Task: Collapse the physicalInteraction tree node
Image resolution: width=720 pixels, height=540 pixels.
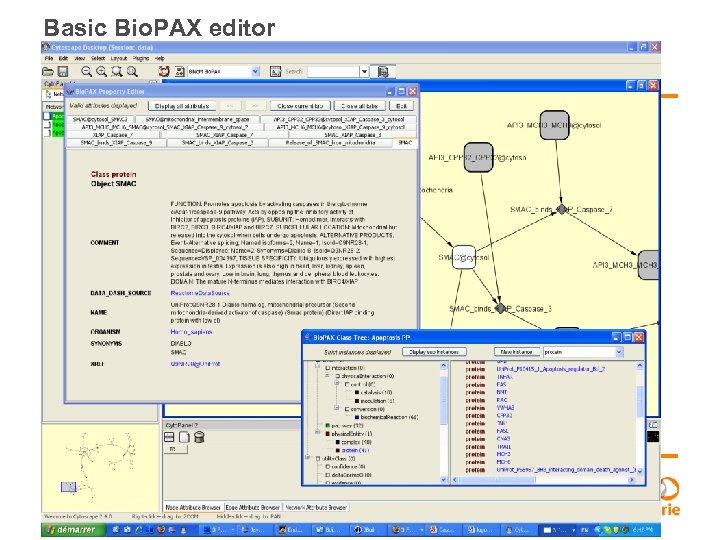Action: (328, 376)
